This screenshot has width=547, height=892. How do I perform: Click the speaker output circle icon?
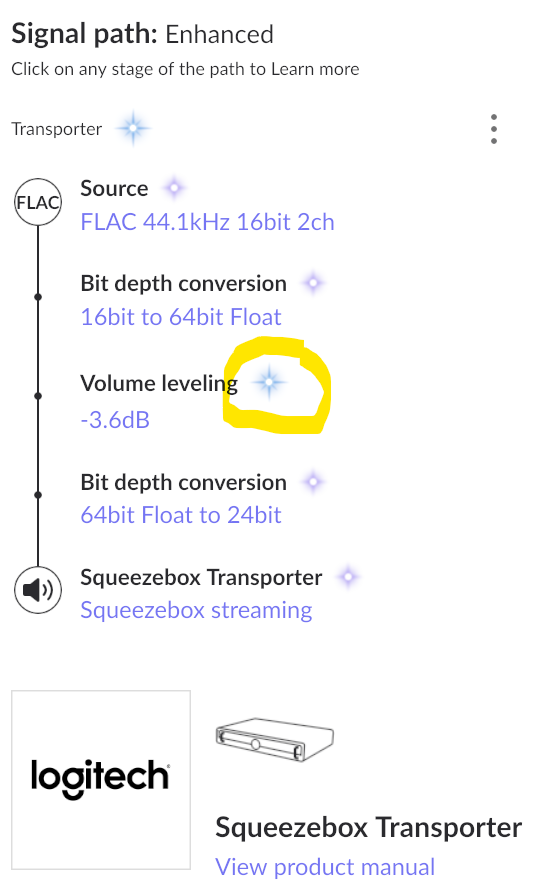point(38,590)
